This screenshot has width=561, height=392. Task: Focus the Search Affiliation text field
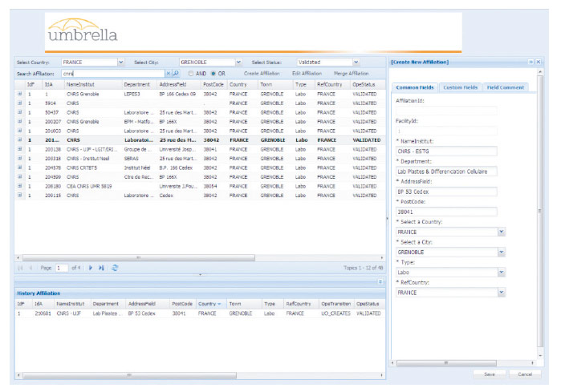pyautogui.click(x=113, y=73)
